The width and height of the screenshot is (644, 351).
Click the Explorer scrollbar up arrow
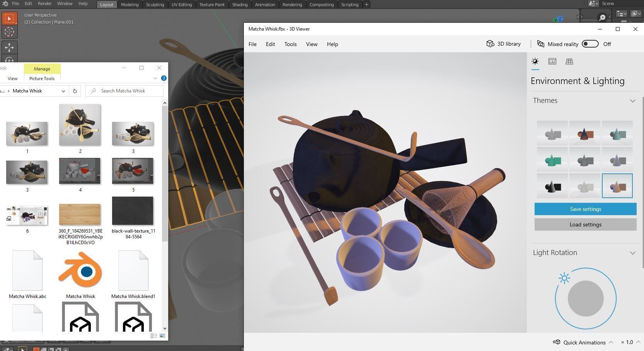click(x=165, y=103)
